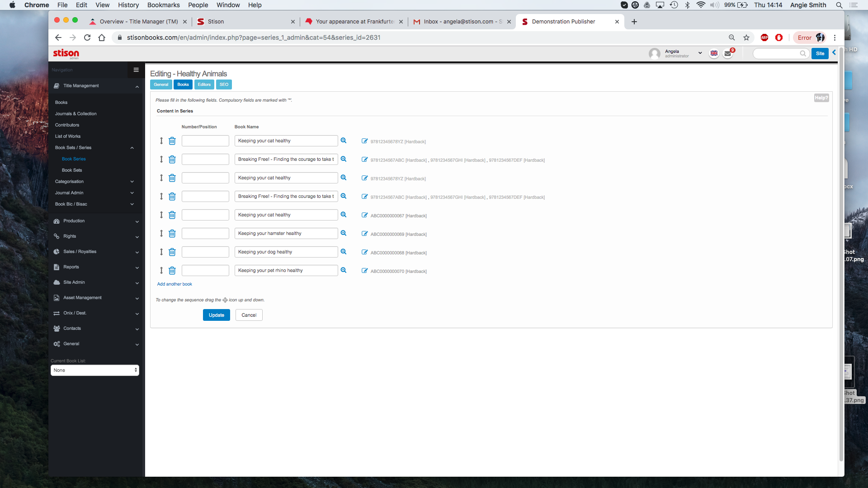Switch to the SEO tab
Viewport: 868px width, 488px height.
pos(224,84)
